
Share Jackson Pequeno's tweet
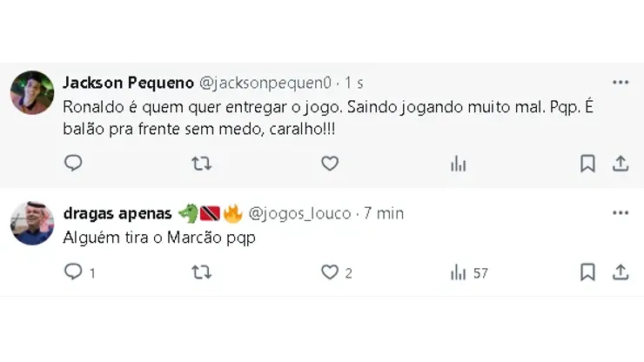(x=621, y=164)
